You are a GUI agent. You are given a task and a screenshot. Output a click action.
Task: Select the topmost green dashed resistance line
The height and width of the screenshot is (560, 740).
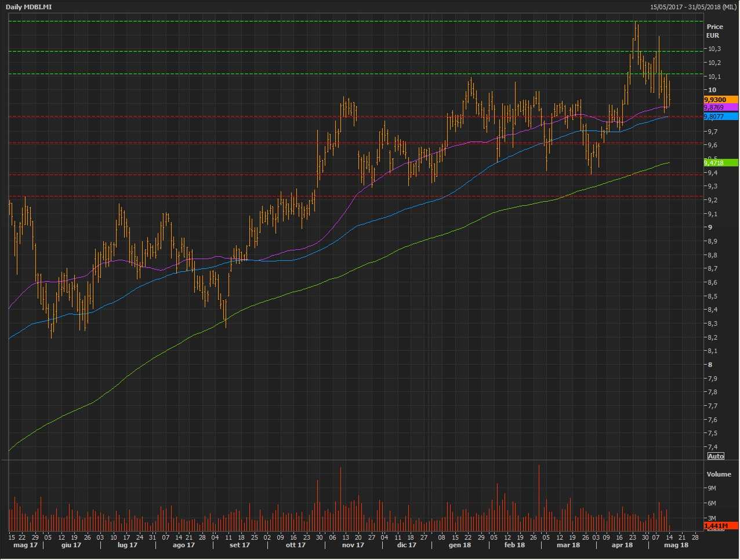click(x=348, y=21)
